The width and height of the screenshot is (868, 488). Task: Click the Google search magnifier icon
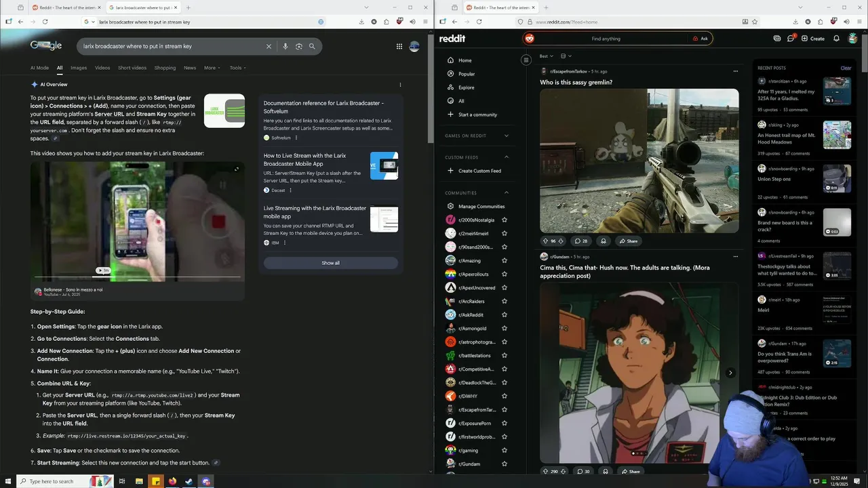[x=312, y=47]
